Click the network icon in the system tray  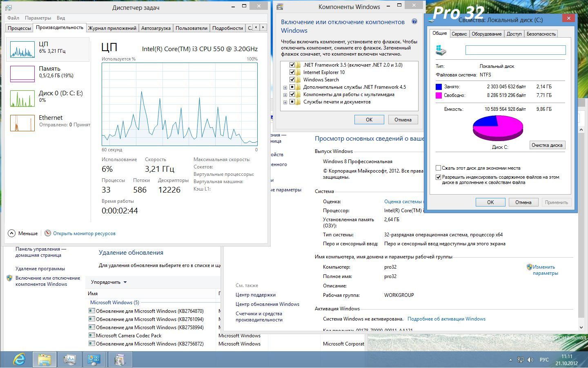click(521, 360)
